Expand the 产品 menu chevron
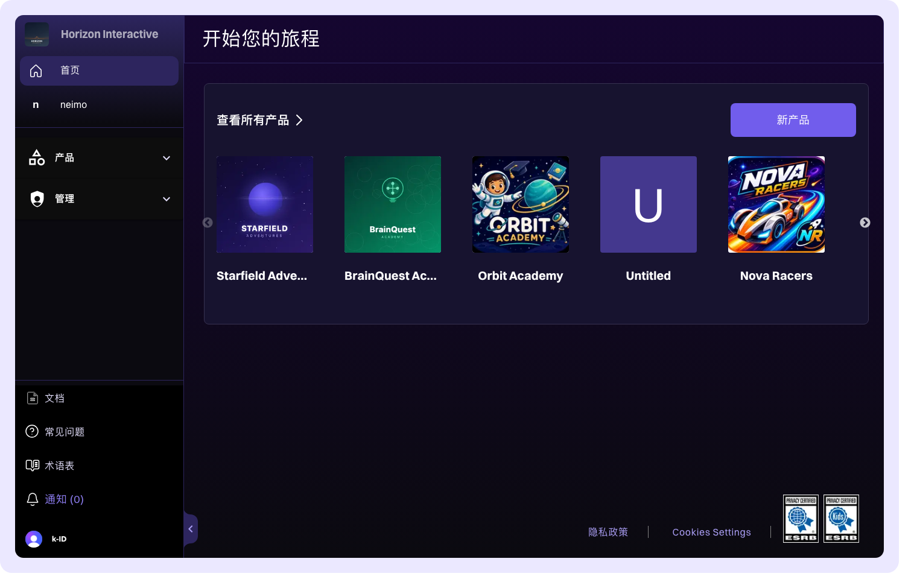 coord(167,158)
